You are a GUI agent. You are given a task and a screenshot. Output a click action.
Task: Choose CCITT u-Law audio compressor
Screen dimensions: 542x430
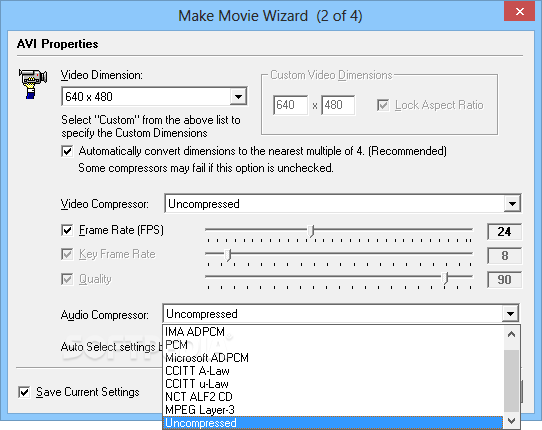[333, 384]
